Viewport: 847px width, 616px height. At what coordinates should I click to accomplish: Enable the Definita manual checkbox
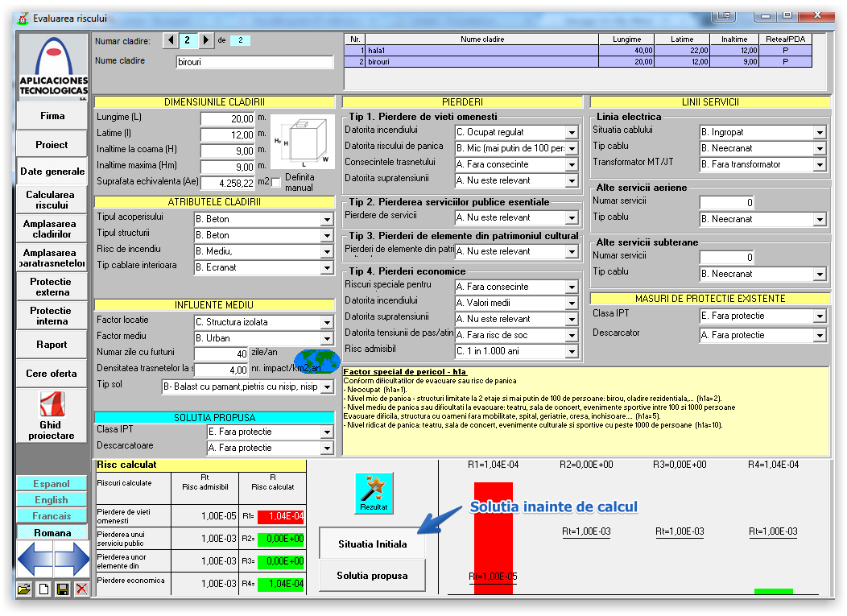click(276, 183)
